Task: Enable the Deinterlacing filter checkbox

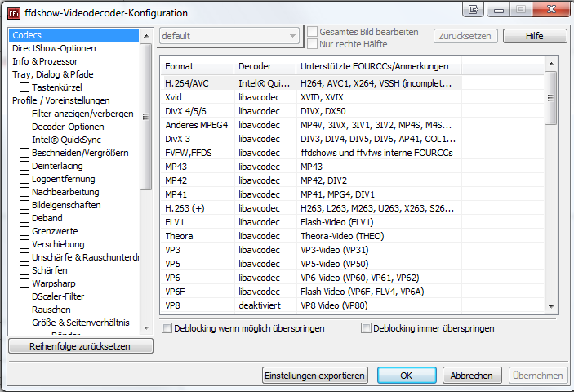Action: [x=24, y=166]
